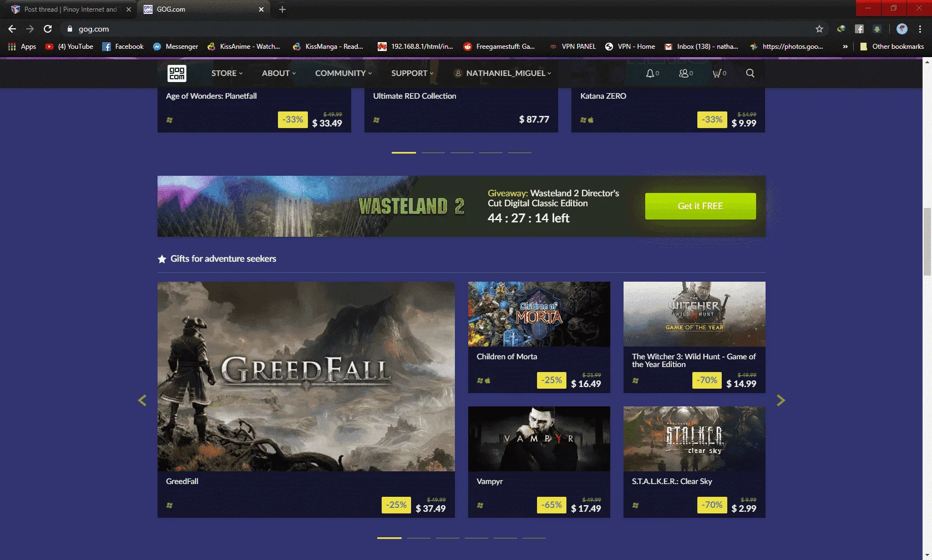
Task: Bookmark this page with the star icon
Action: (x=819, y=29)
